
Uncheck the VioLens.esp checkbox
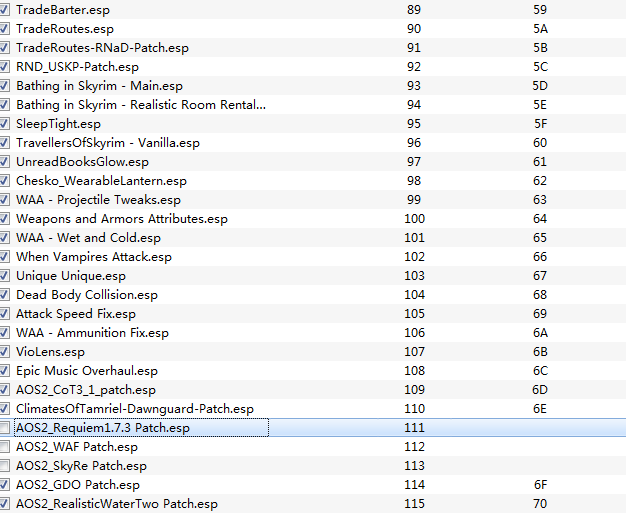tap(4, 351)
